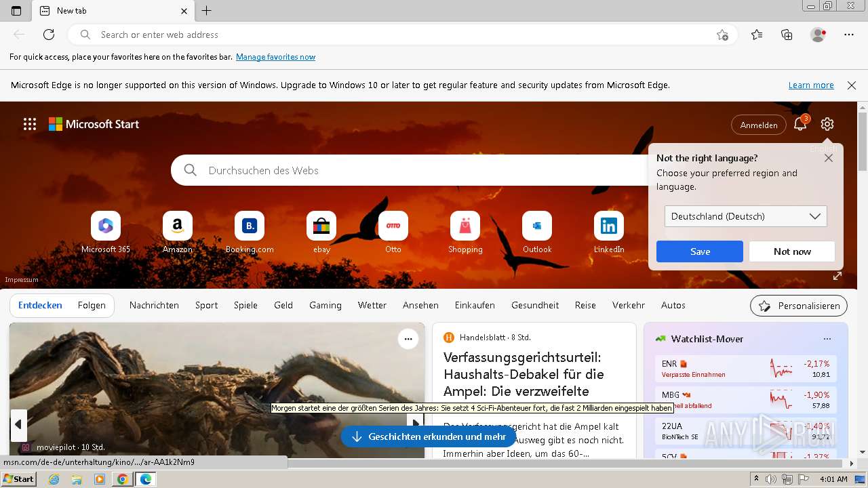Open the Spiele category

pos(245,305)
